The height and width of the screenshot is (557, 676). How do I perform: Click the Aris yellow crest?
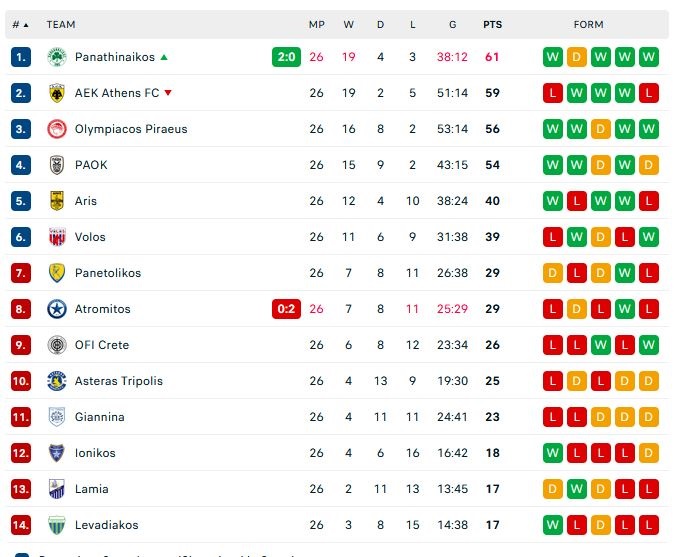(56, 201)
